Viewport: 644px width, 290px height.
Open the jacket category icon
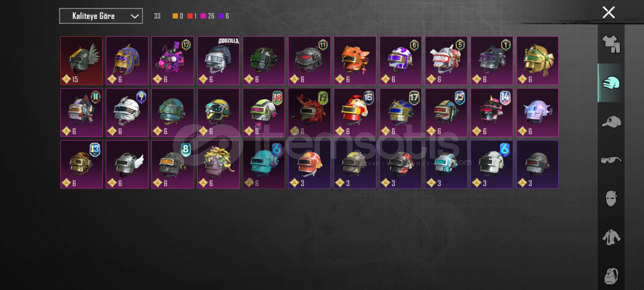click(611, 237)
